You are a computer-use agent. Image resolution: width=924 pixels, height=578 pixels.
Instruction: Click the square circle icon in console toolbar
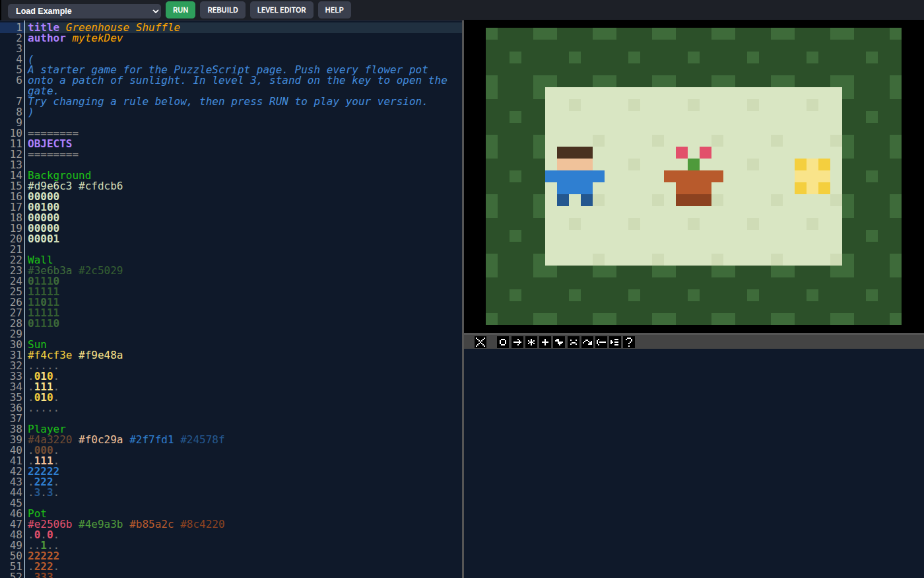click(503, 342)
